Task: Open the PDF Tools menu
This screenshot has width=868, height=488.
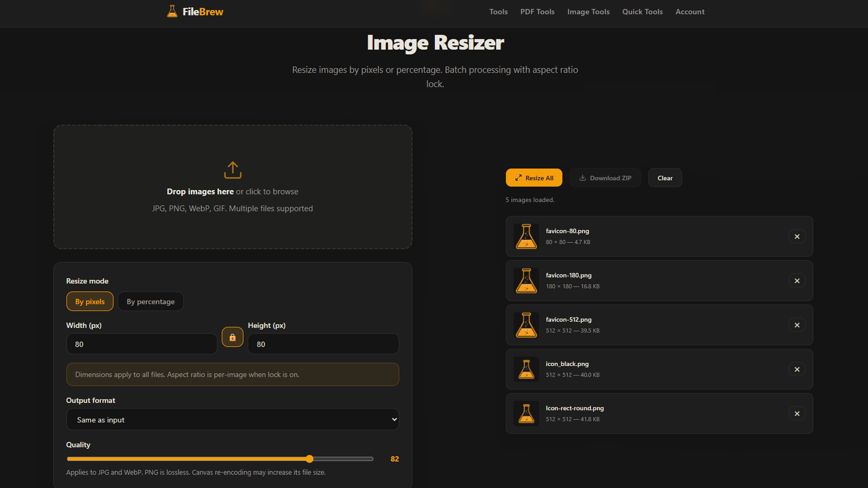Action: [537, 12]
